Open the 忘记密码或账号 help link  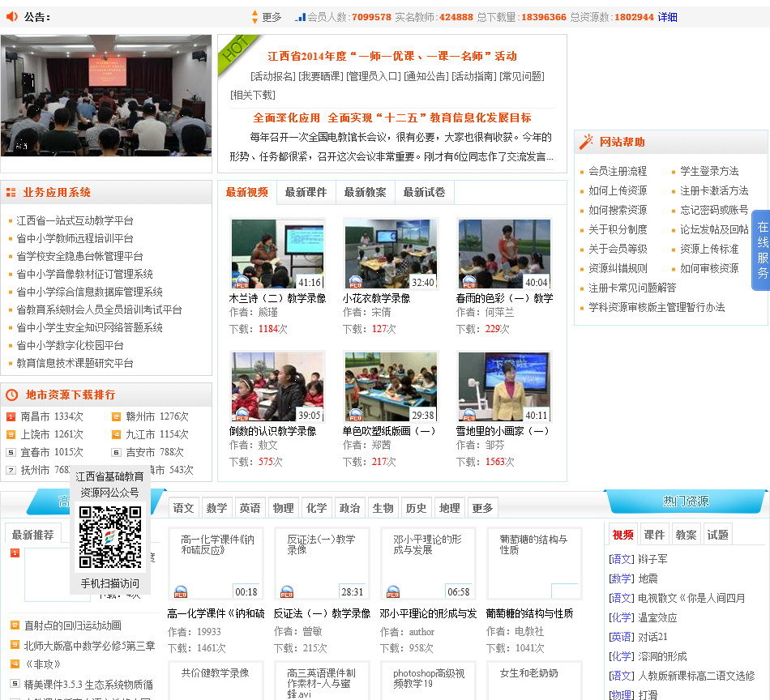714,210
